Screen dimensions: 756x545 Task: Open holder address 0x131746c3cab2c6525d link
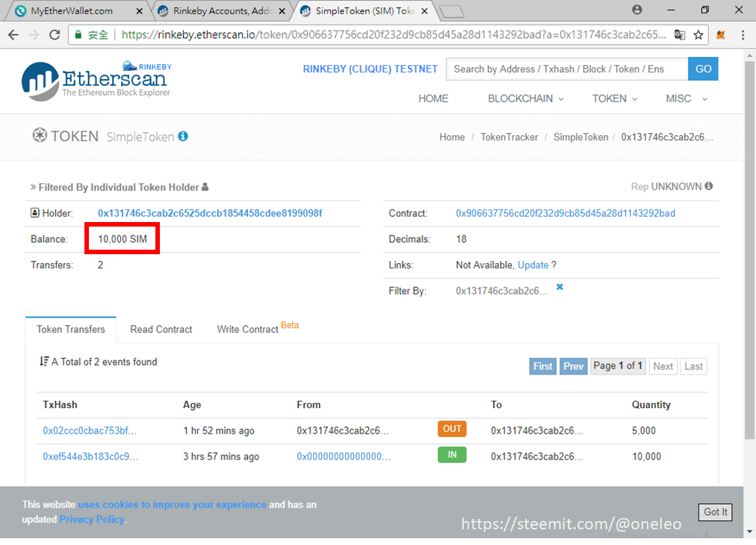[x=210, y=213]
